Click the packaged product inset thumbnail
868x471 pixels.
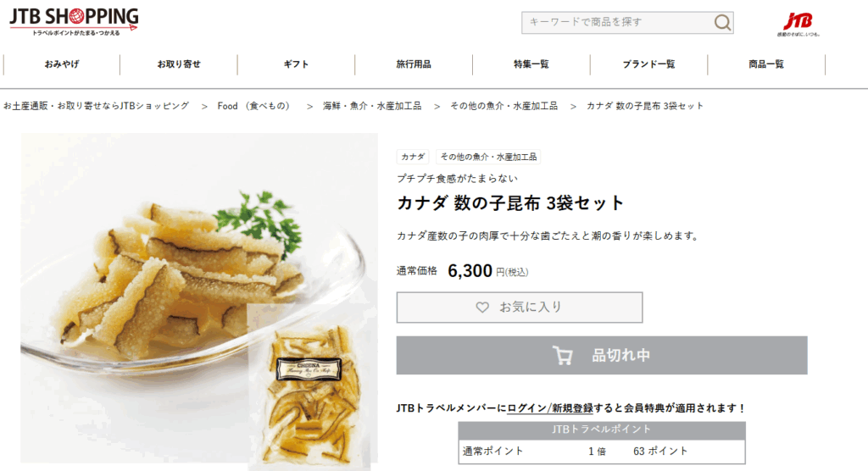(x=309, y=387)
